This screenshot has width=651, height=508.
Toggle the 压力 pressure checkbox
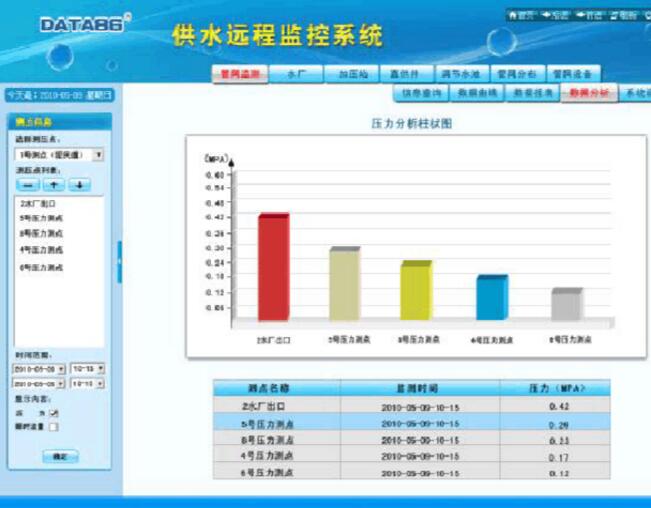pos(54,412)
